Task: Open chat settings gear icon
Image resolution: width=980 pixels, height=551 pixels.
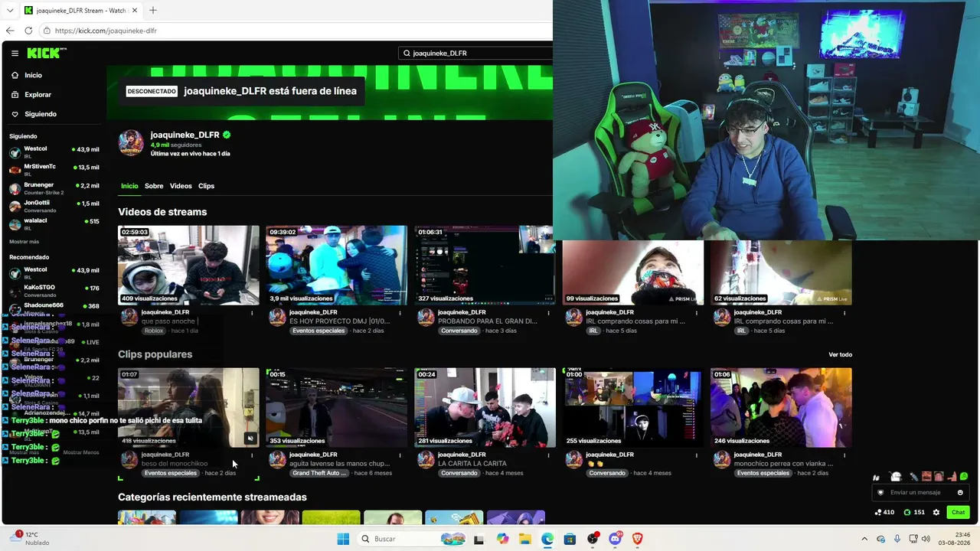Action: pyautogui.click(x=936, y=512)
